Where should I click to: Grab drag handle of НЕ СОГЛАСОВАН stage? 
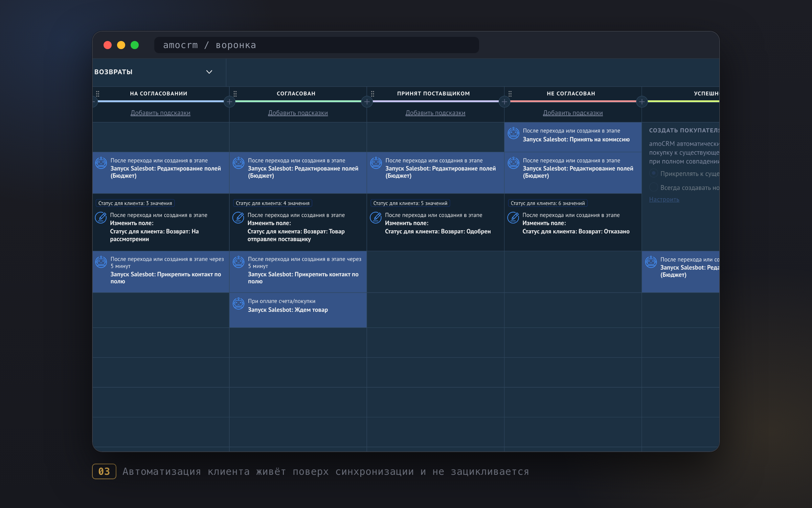click(x=510, y=94)
